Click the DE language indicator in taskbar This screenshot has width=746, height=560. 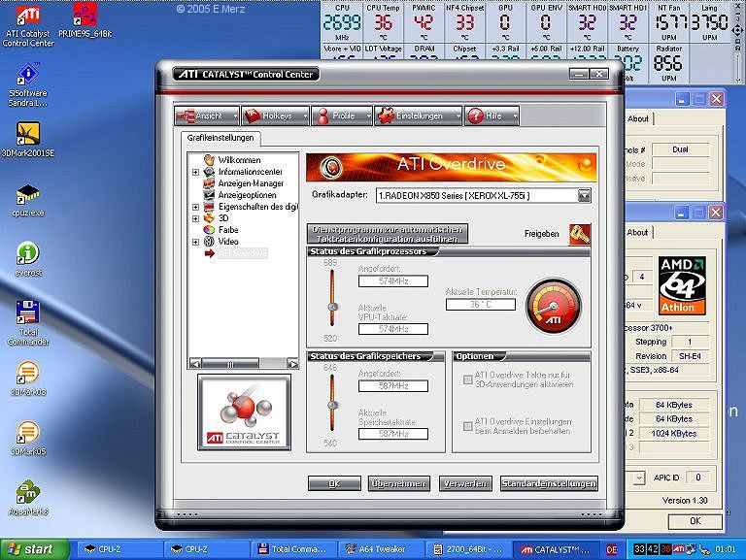pos(612,549)
